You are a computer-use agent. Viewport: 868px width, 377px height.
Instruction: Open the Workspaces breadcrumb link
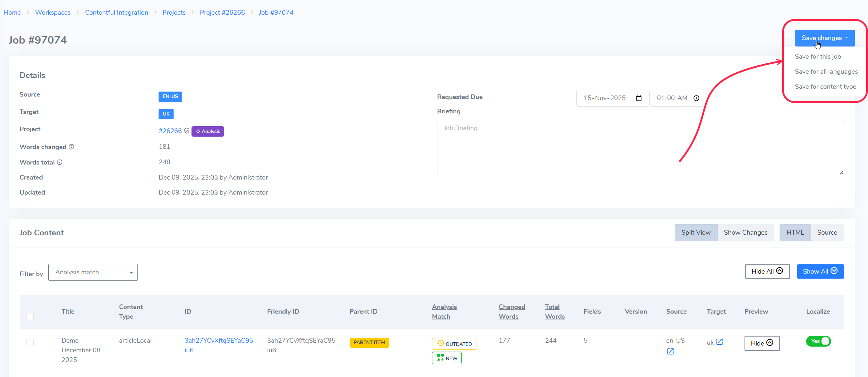click(x=53, y=13)
